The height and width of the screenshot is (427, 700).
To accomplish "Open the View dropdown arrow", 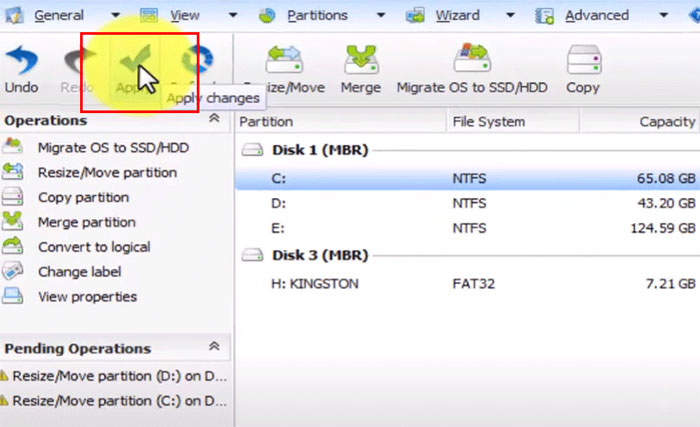I will coord(233,16).
